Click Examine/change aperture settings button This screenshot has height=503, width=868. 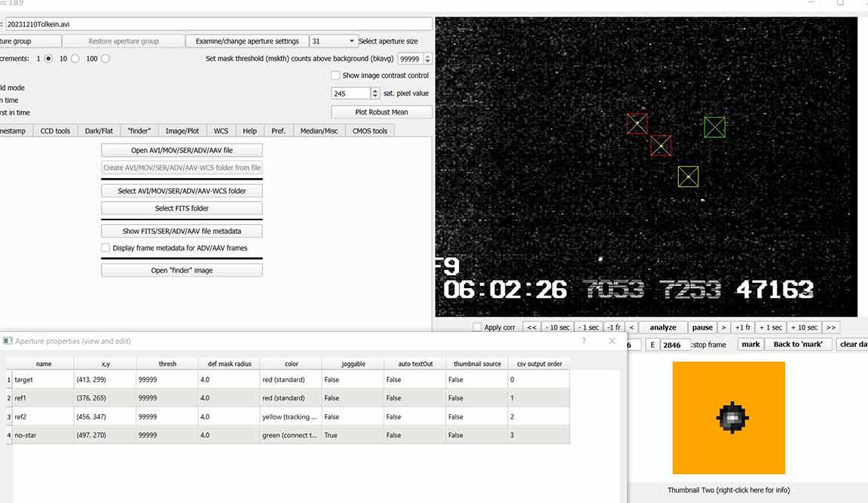coord(247,41)
